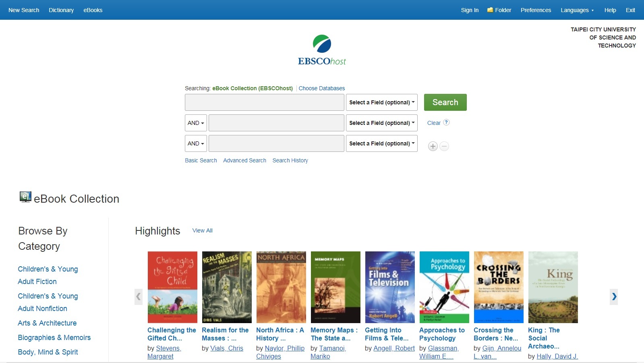Open Crossing the Borders cover
Viewport: 644px width, 363px height.
pyautogui.click(x=499, y=287)
